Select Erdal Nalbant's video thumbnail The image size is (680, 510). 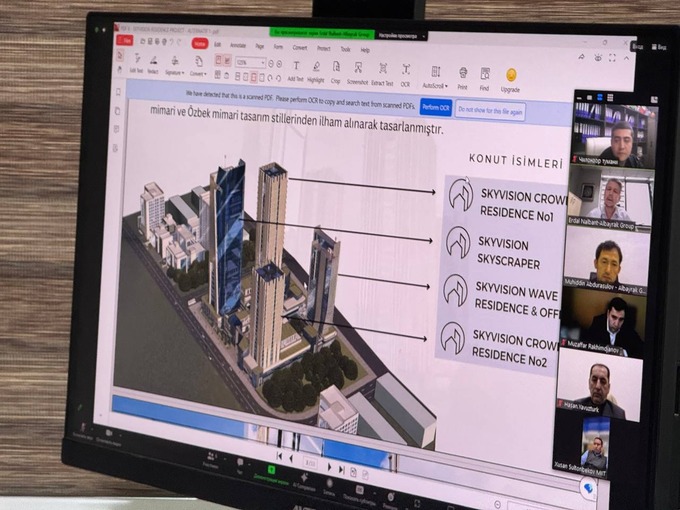coord(609,198)
